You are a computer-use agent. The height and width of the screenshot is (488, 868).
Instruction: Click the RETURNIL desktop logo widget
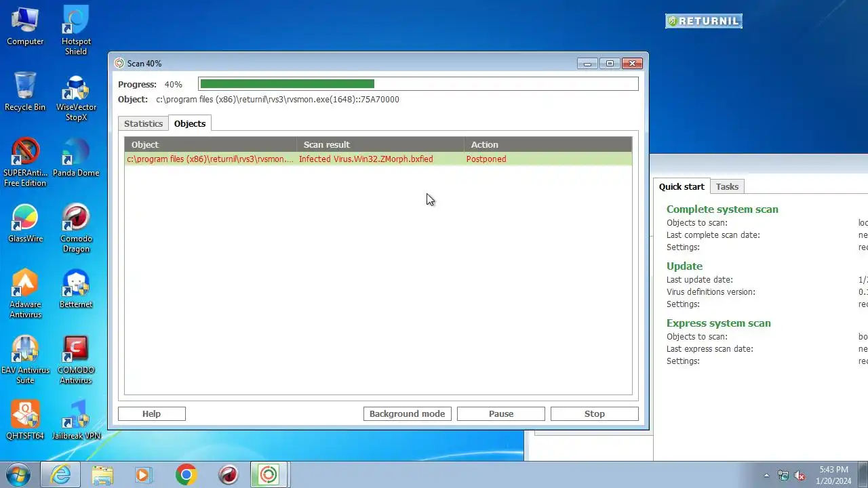704,21
